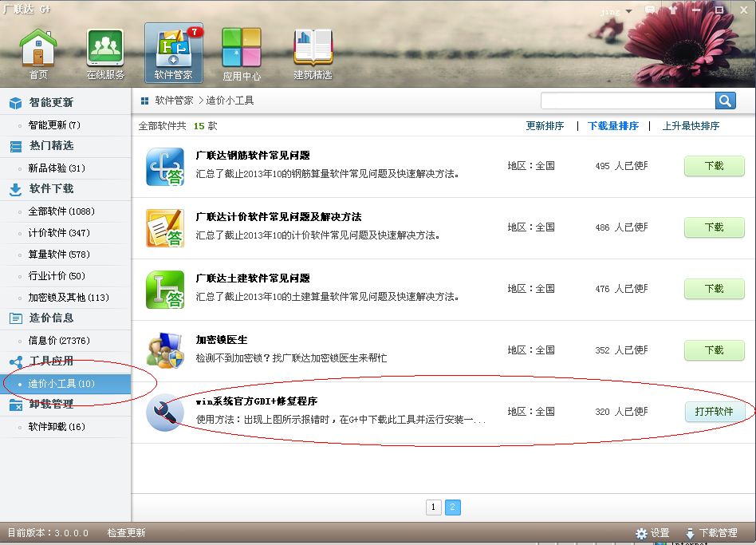Go to page 1
Image resolution: width=756 pixels, height=545 pixels.
[434, 507]
